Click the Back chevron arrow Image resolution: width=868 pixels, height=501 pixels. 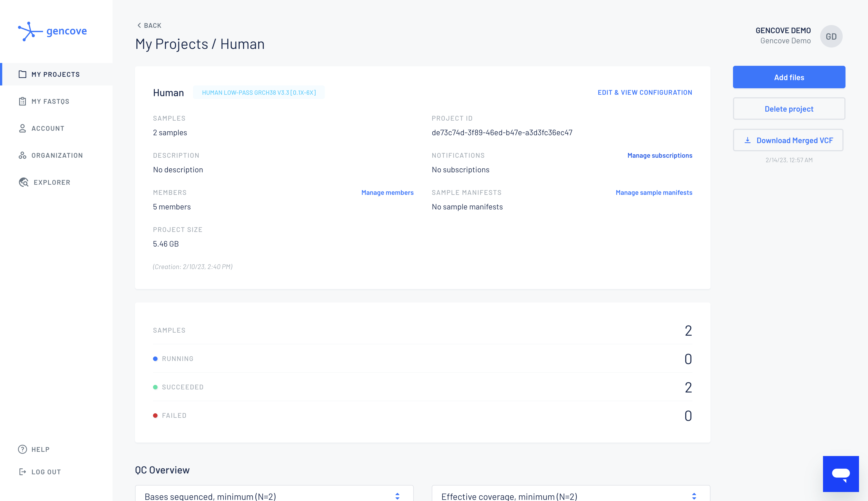tap(139, 26)
